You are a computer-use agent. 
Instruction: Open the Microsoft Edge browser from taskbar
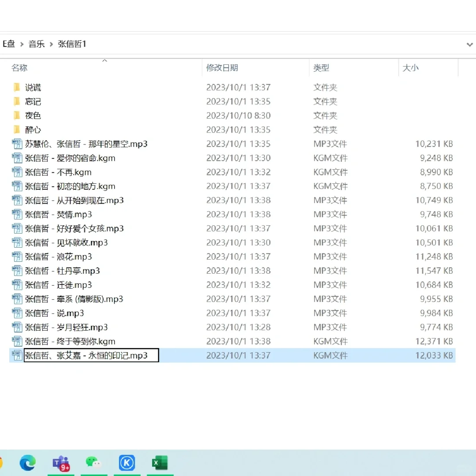(x=28, y=463)
